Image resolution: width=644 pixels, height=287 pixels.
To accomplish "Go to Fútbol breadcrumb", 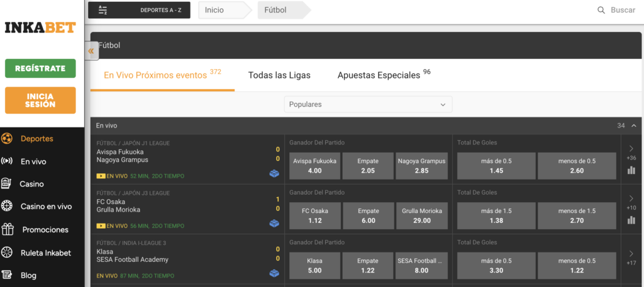I will click(284, 10).
